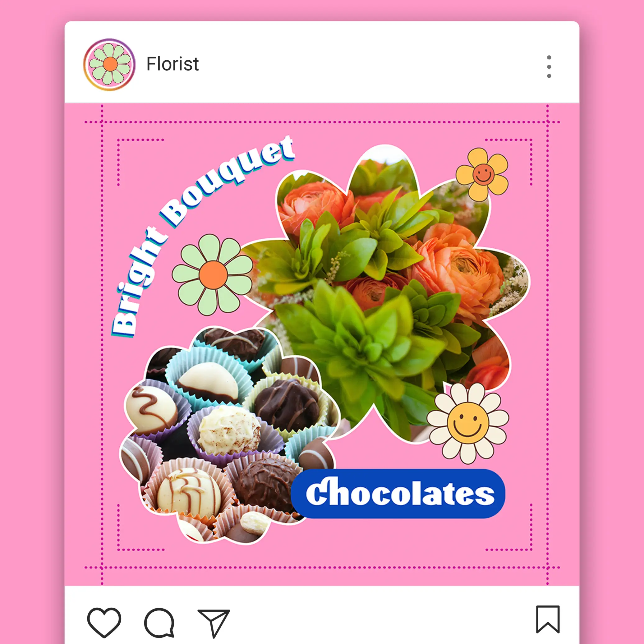Select the small yellow smiley flower sticker
This screenshot has width=644, height=644.
click(x=482, y=175)
